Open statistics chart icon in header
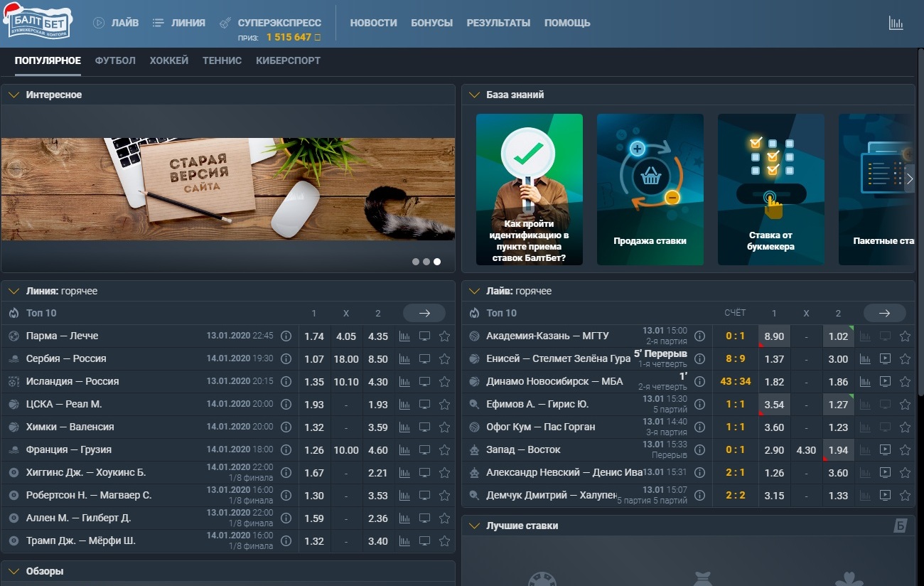924x586 pixels. pyautogui.click(x=896, y=23)
